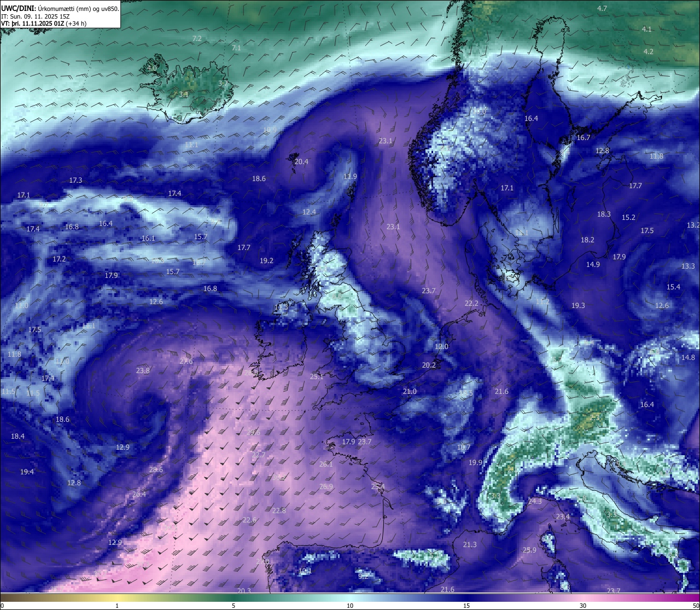This screenshot has height=610, width=700.
Task: Select the 17.3 value label
Action: point(75,180)
